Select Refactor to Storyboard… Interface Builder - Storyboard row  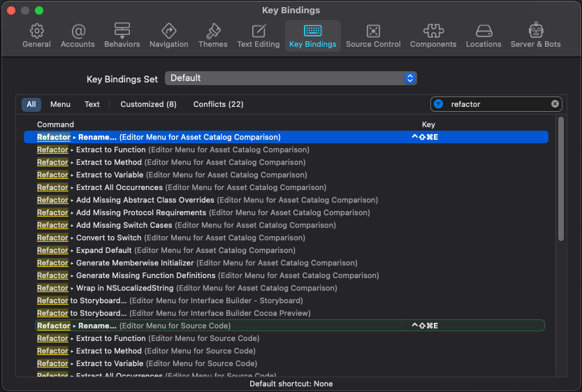(286, 300)
